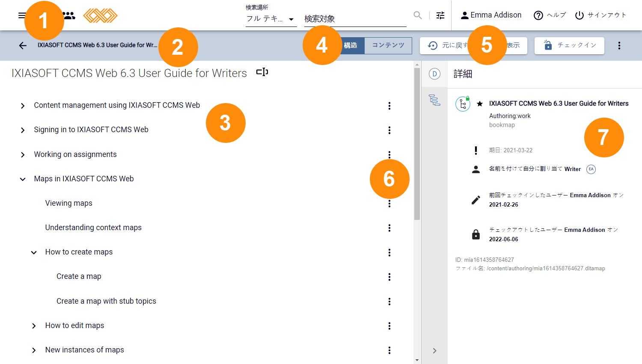Open options menu for Working on assignments
The image size is (642, 364).
click(389, 154)
